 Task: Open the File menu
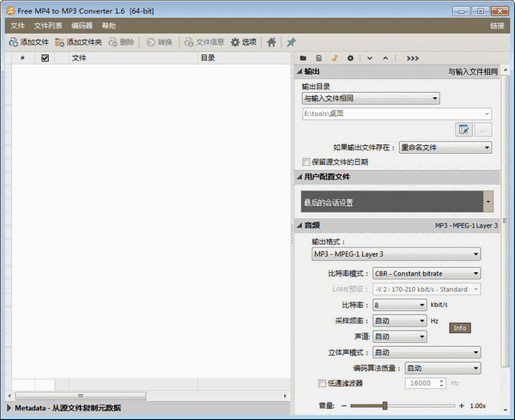pos(18,26)
